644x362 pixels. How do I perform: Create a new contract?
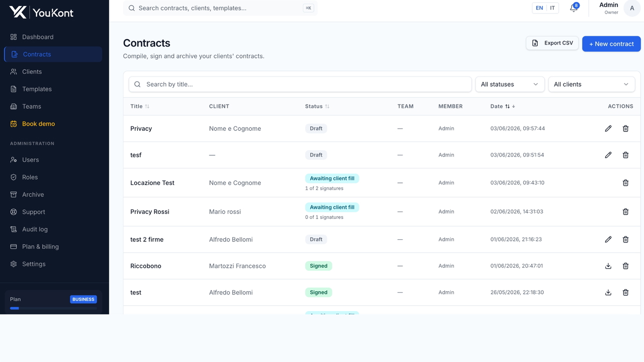click(x=611, y=44)
